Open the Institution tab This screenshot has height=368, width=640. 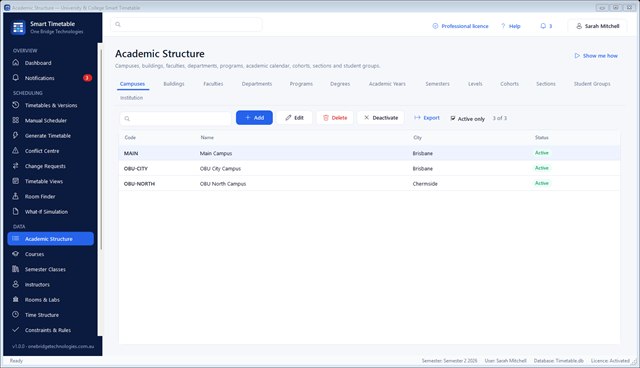[131, 98]
